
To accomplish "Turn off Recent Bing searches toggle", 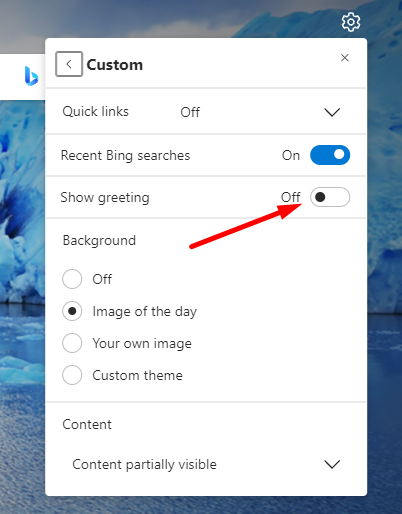I will [x=330, y=155].
